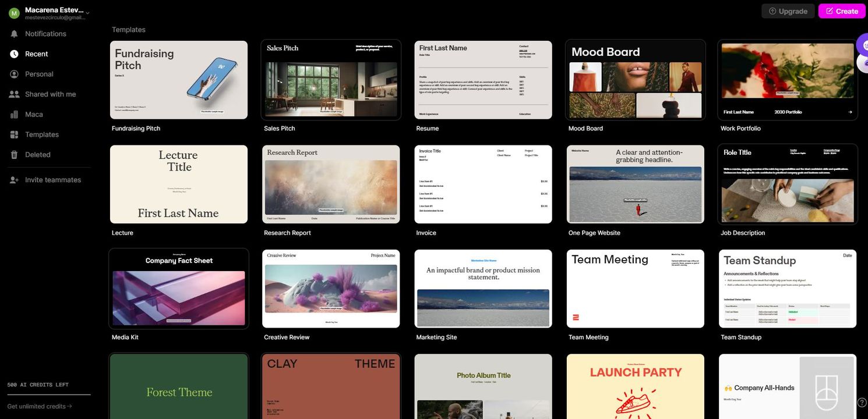
Task: Click the Deleted trash icon
Action: coord(14,155)
